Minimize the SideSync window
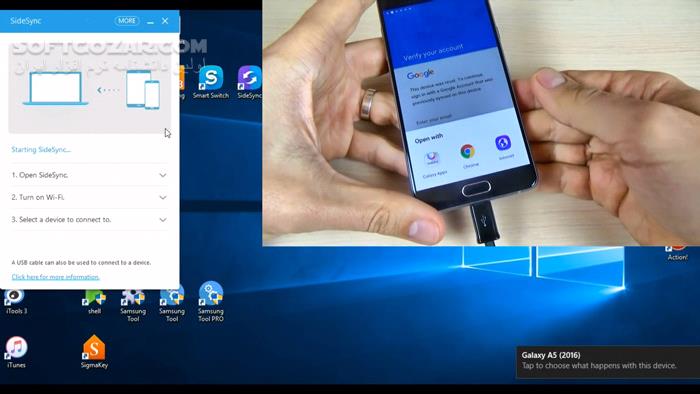The image size is (700, 394). click(x=150, y=21)
